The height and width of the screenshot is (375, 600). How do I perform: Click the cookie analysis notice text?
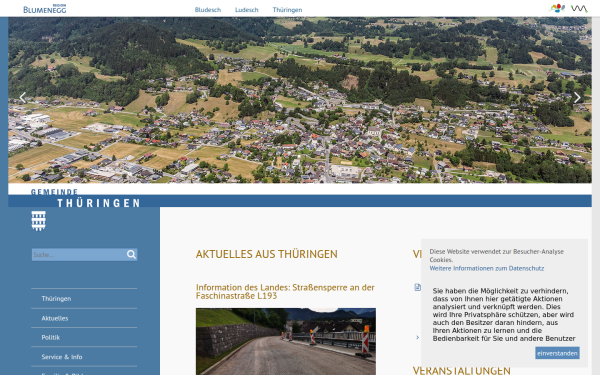point(497,256)
